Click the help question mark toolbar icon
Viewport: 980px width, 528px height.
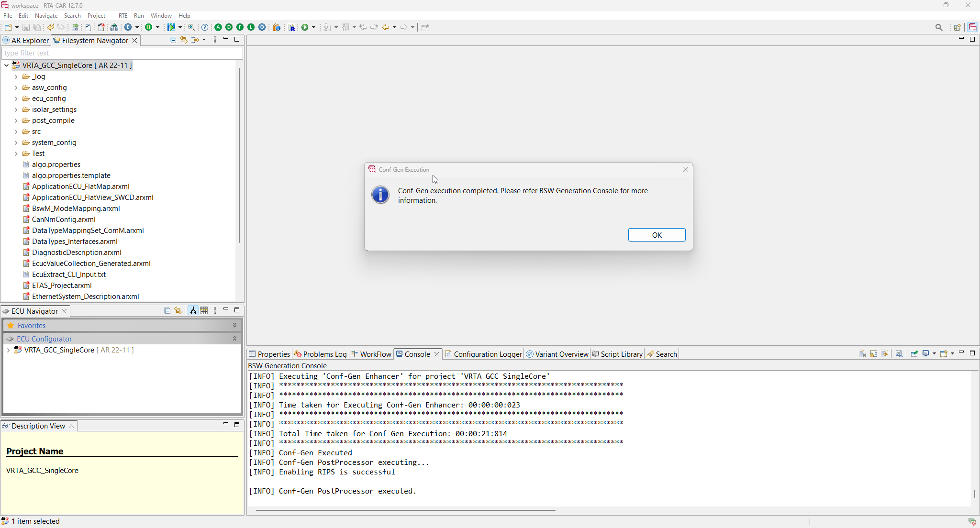(205, 27)
